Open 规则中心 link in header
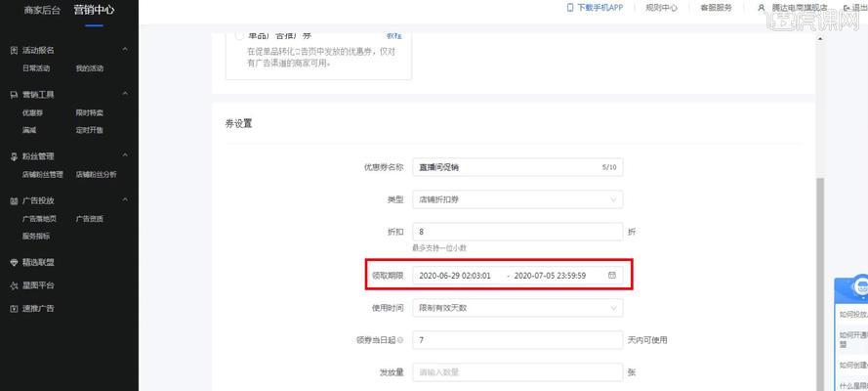Screen dimensions: 868x391 coord(661,8)
